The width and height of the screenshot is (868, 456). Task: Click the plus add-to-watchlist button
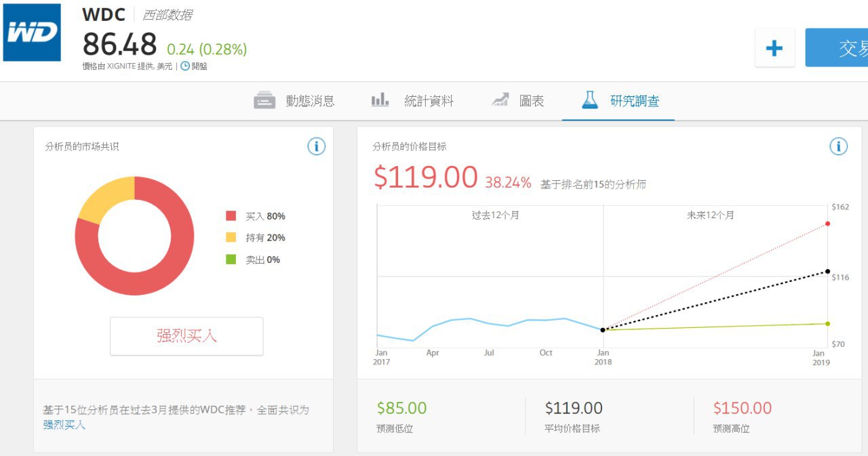pyautogui.click(x=774, y=48)
